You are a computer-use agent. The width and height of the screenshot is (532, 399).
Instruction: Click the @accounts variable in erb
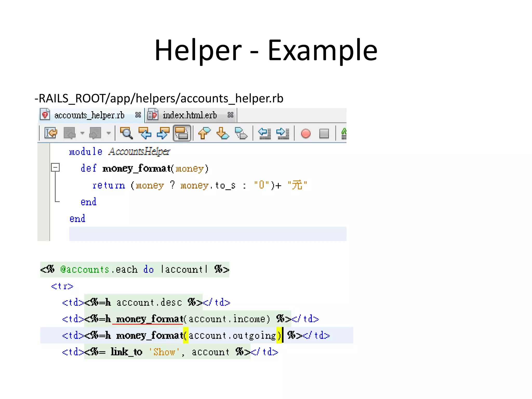pyautogui.click(x=85, y=269)
